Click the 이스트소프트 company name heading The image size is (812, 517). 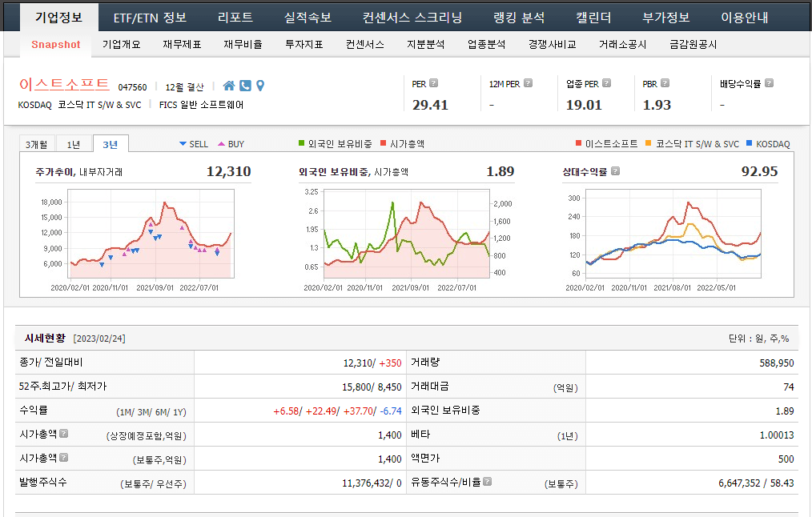pyautogui.click(x=64, y=84)
